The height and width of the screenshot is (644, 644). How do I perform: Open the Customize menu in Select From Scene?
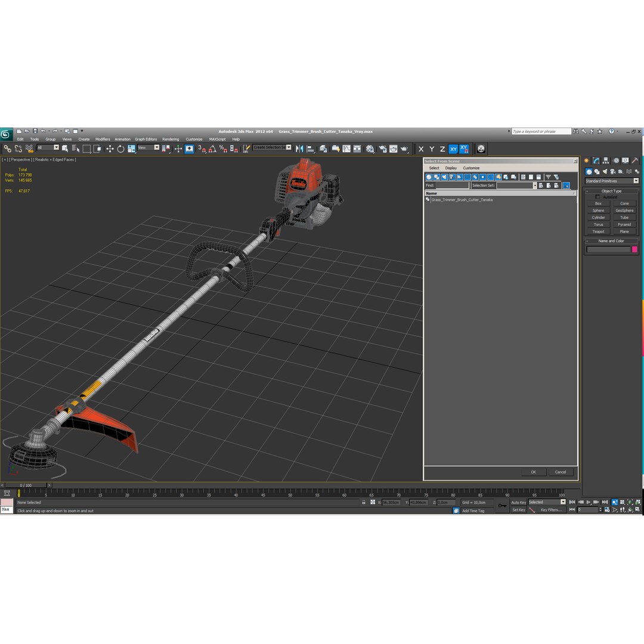point(471,168)
